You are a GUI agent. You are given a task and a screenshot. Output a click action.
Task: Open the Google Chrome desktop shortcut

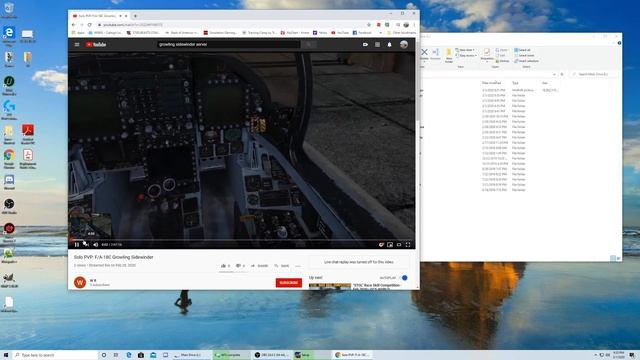(x=9, y=158)
